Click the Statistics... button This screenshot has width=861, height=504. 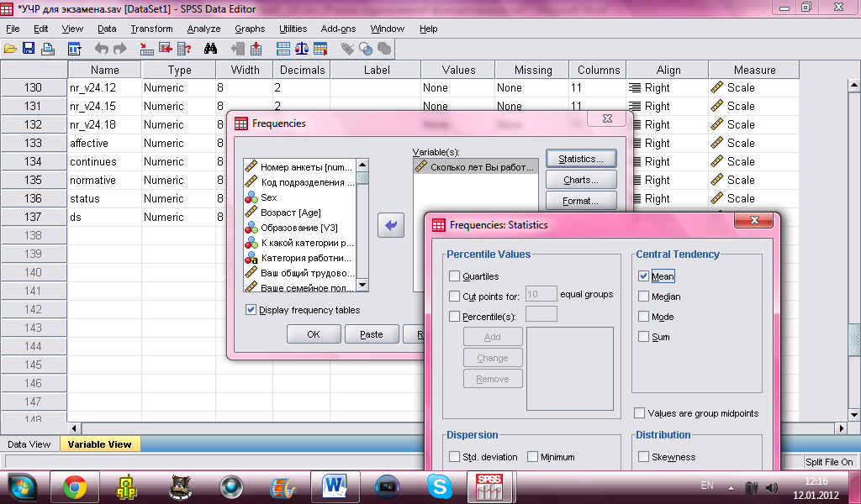pyautogui.click(x=581, y=159)
